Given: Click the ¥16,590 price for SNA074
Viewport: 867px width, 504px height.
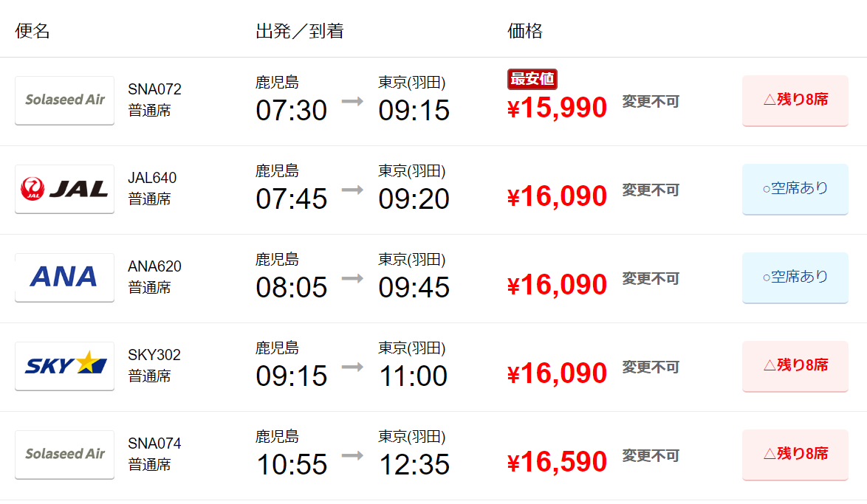Looking at the screenshot, I should pyautogui.click(x=557, y=461).
